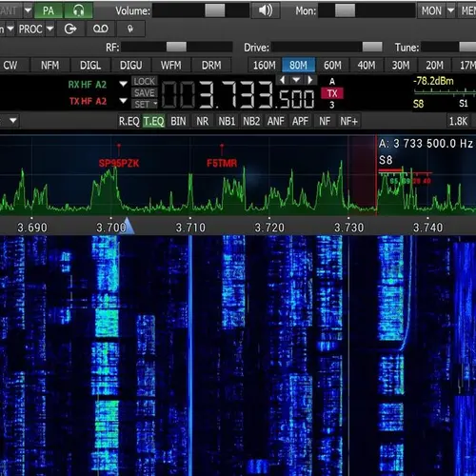Open the PROC dropdown arrow
Image resolution: width=476 pixels, height=476 pixels.
(x=50, y=30)
